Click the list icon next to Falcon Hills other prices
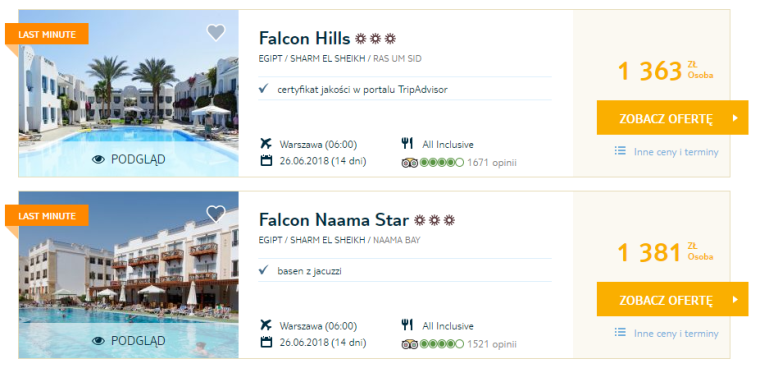Screen dimensions: 760x368 [619, 151]
